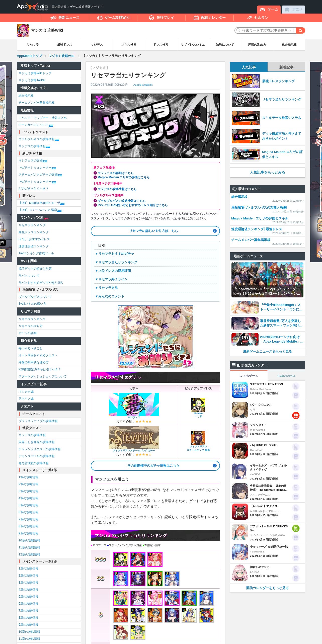Screen dimensions: 322x644
Task: Open SUPERSTAR JYPNATION app icon
Action: click(240, 390)
